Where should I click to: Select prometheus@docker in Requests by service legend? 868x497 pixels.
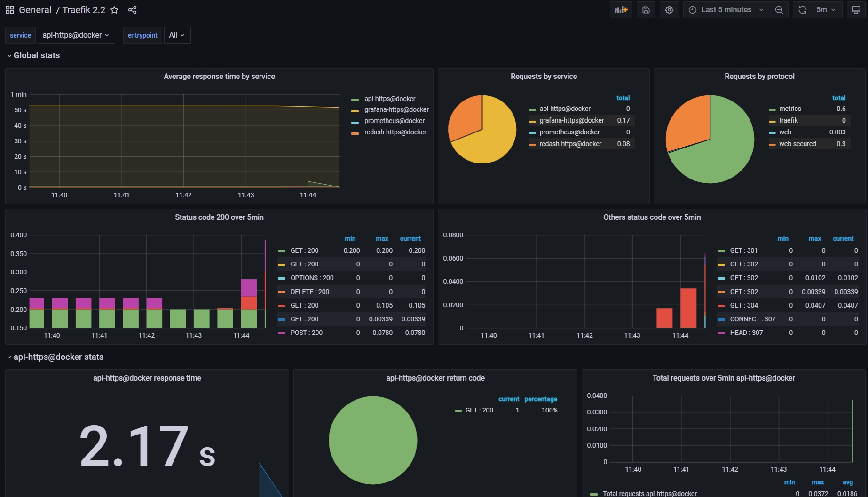pos(569,132)
